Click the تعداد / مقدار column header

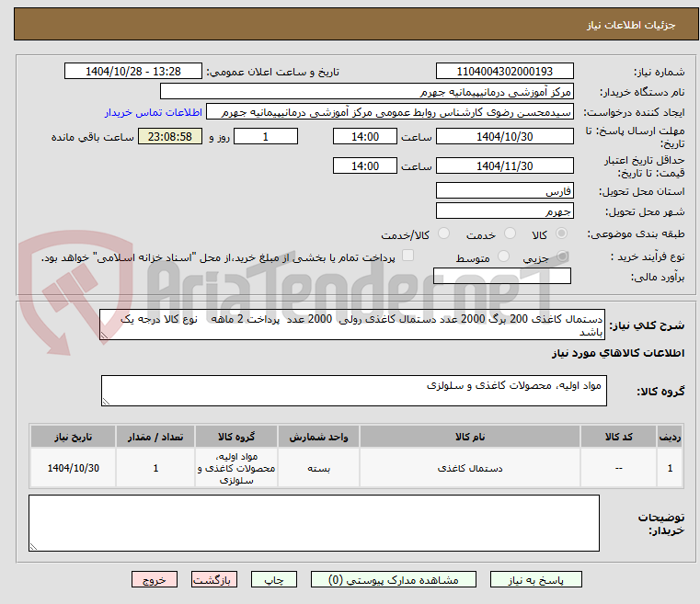155,437
